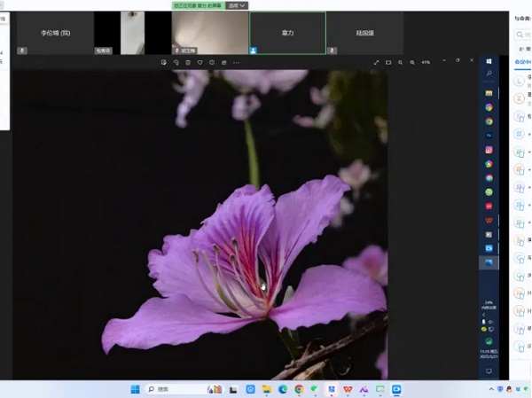Select the 李伦端 (我) participant tile
This screenshot has height=398, width=532.
tap(55, 33)
